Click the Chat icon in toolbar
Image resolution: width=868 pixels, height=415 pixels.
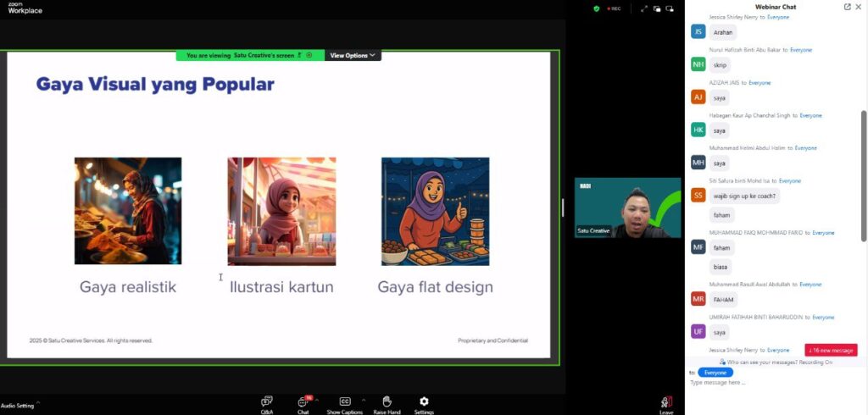[x=303, y=402]
